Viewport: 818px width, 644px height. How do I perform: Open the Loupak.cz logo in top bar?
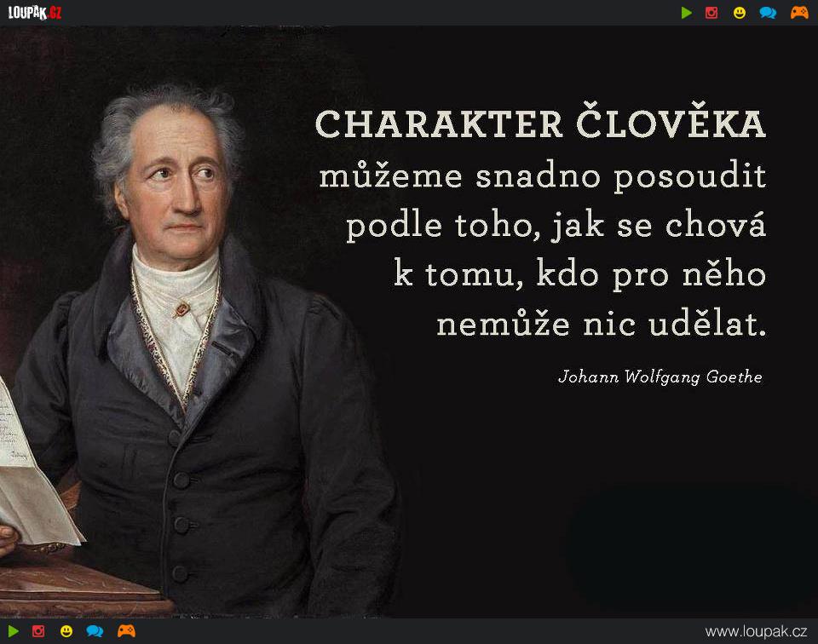point(35,13)
